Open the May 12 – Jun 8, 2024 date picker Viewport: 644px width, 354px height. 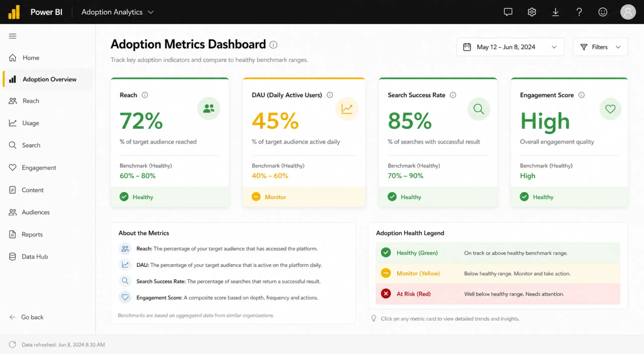tap(510, 47)
